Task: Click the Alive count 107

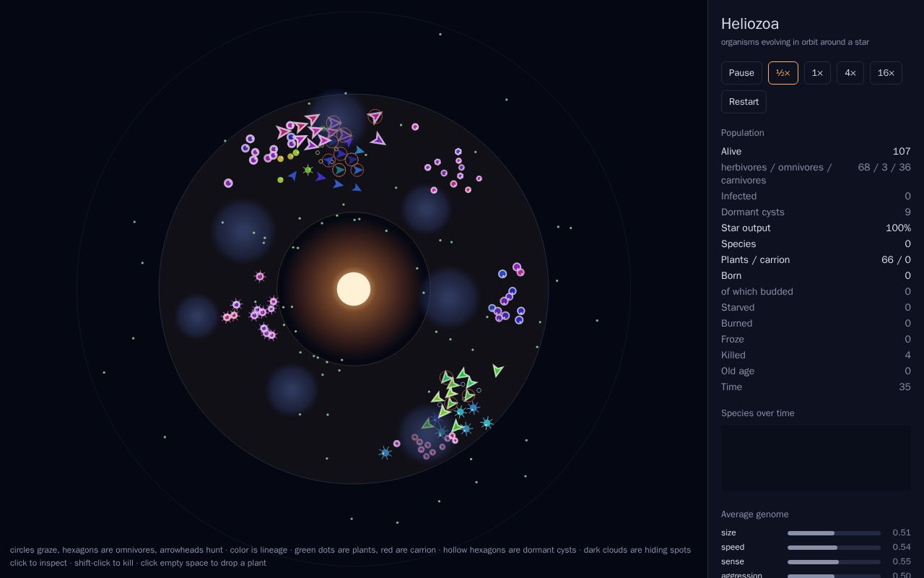Action: click(902, 152)
